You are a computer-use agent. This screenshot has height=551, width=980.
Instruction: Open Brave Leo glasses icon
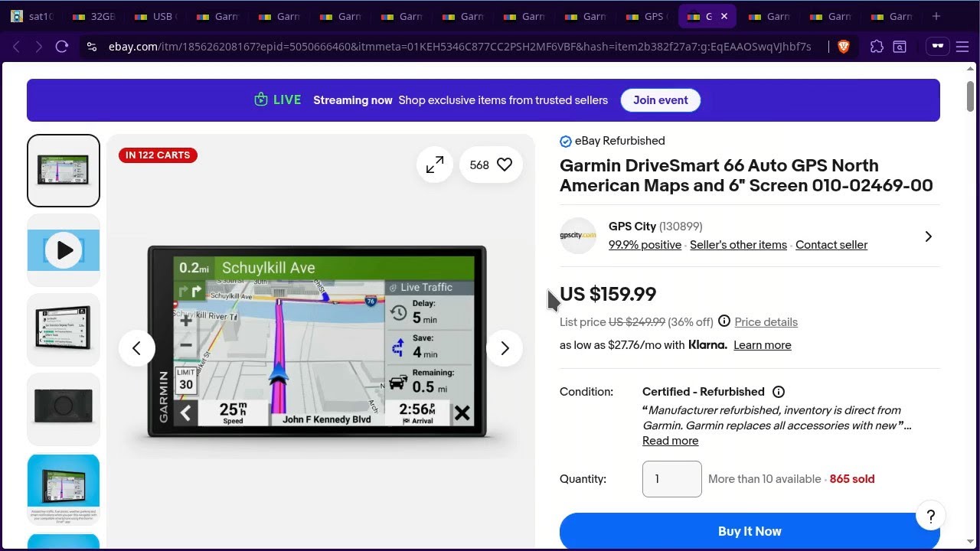[937, 47]
